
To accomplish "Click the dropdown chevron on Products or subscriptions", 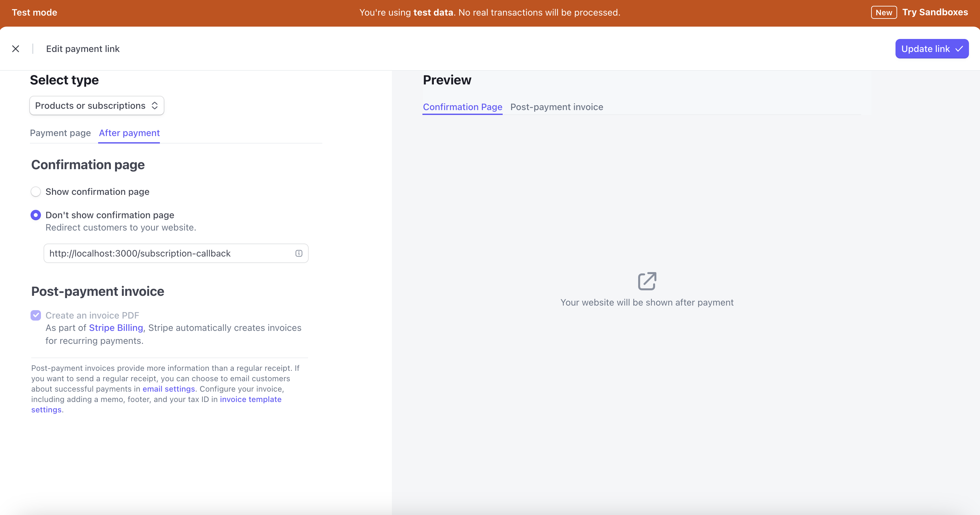I will pos(154,105).
